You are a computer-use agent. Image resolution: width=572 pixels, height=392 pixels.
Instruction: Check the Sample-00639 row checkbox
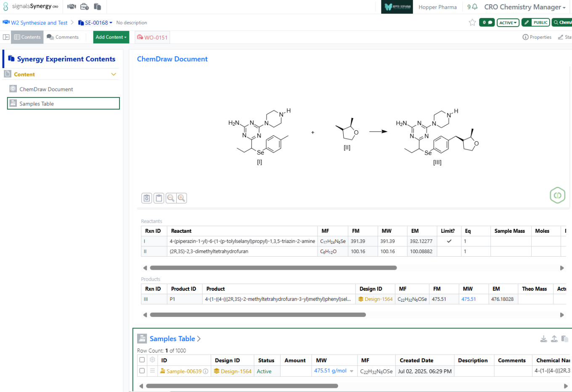pyautogui.click(x=142, y=371)
